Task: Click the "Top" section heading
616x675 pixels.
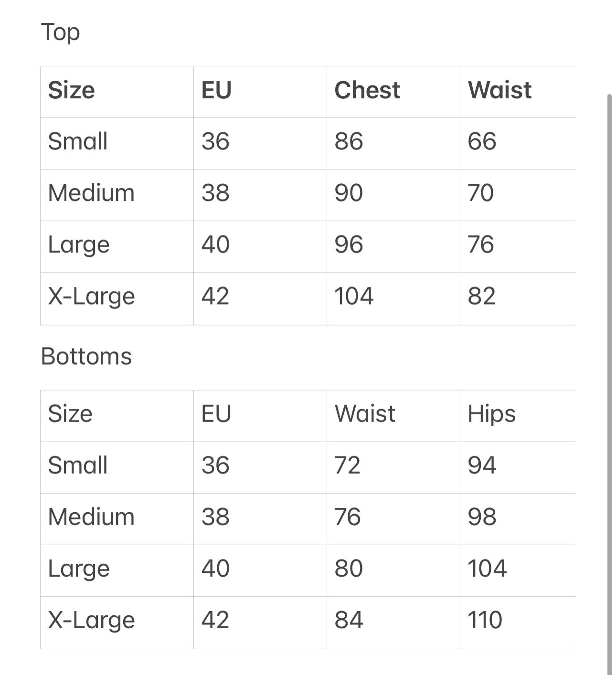Action: coord(61,32)
